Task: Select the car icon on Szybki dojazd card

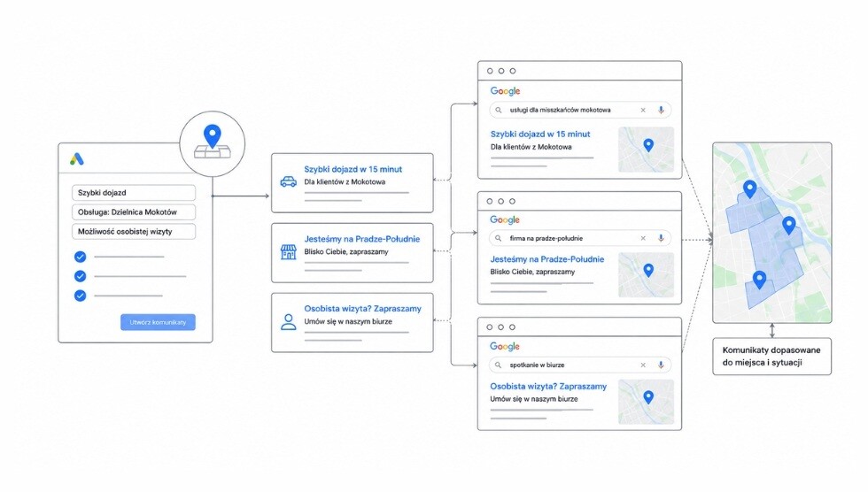Action: [x=288, y=181]
